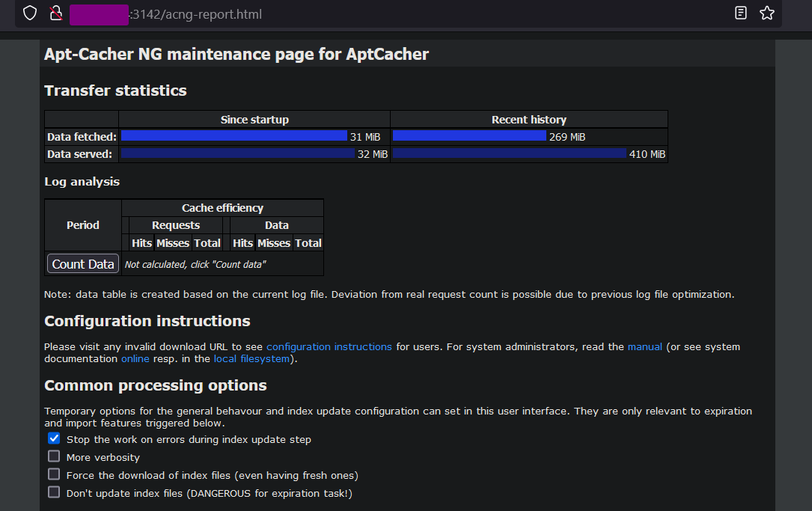Click "Total" under the Requests column
Image resolution: width=812 pixels, height=511 pixels.
pyautogui.click(x=207, y=243)
